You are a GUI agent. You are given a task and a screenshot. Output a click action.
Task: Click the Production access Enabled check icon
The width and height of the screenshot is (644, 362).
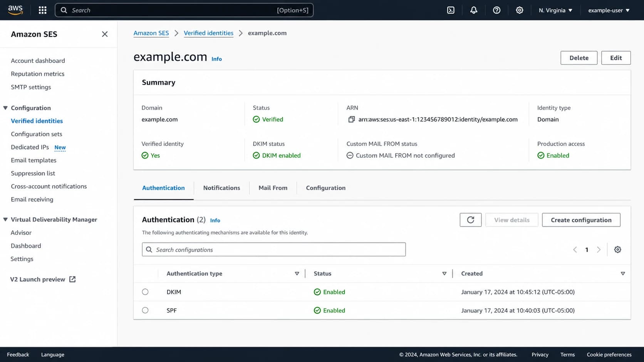[x=541, y=155]
